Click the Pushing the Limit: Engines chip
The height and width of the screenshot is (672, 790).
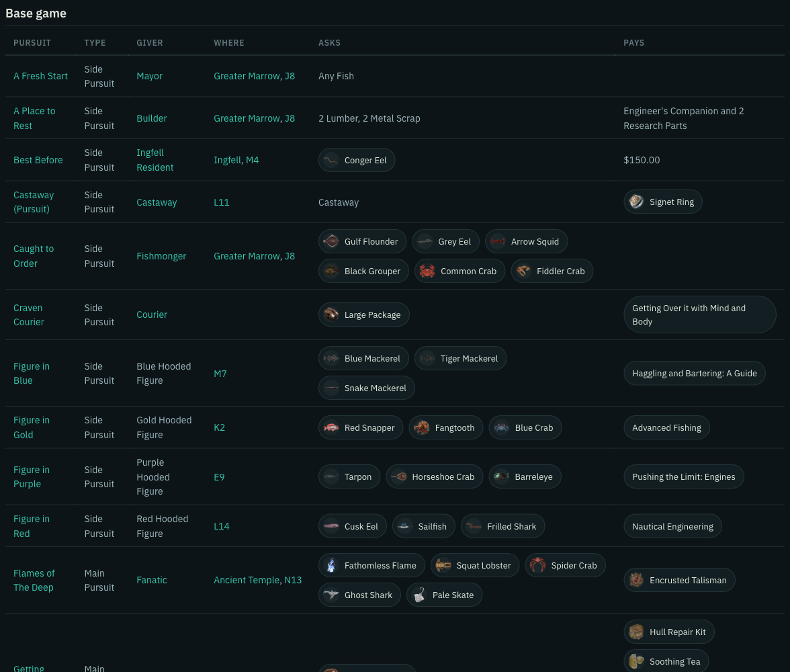coord(684,477)
